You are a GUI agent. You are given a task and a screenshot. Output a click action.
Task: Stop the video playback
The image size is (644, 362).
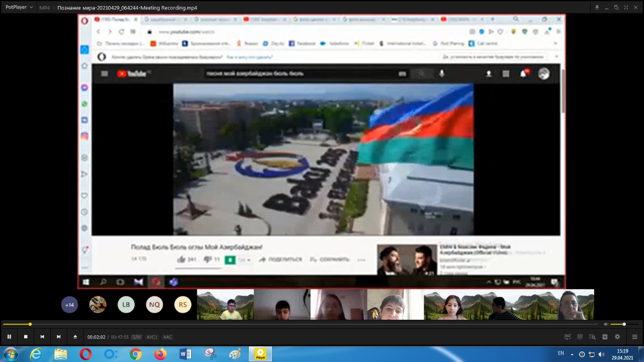pos(26,337)
